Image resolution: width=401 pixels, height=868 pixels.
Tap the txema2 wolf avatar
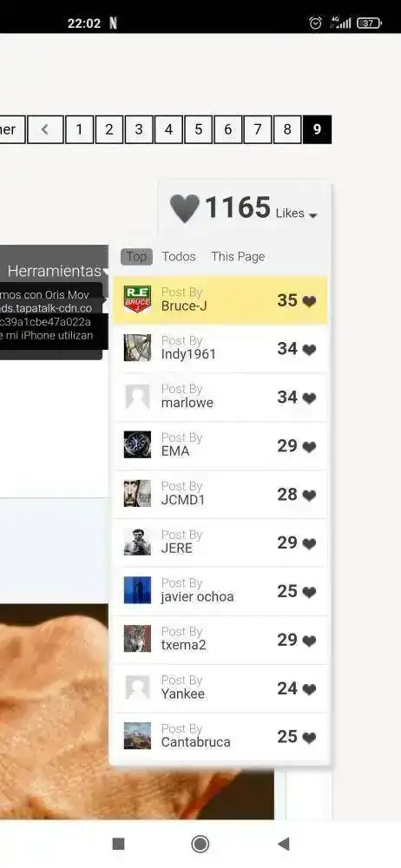pyautogui.click(x=137, y=639)
